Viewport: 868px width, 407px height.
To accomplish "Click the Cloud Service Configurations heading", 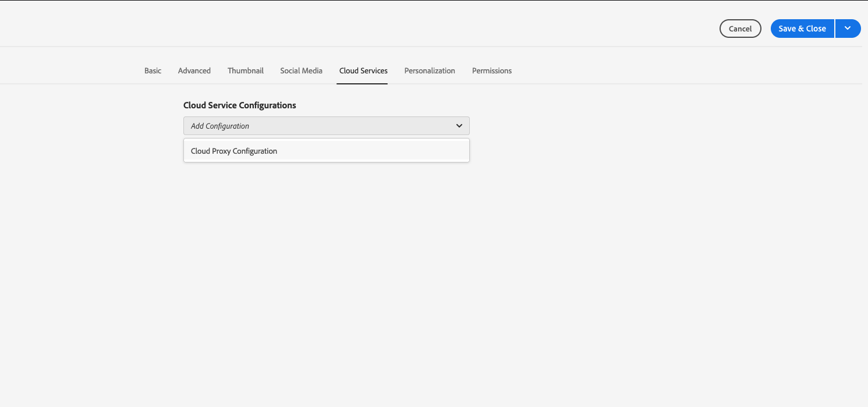I will click(x=240, y=105).
